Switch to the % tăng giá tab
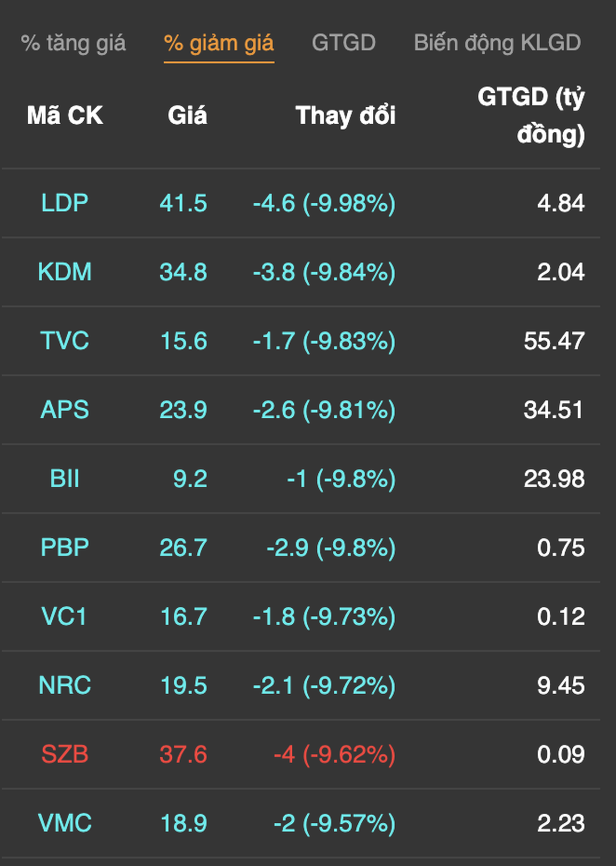Image resolution: width=616 pixels, height=866 pixels. 73,43
